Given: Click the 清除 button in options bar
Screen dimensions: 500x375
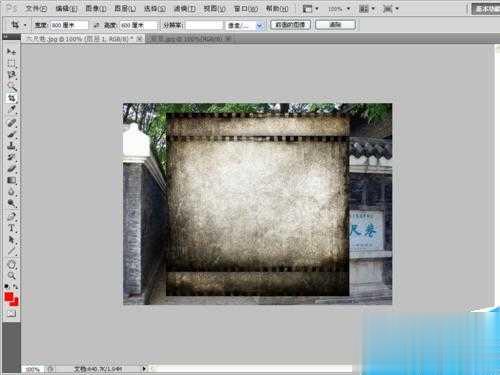Looking at the screenshot, I should point(335,25).
